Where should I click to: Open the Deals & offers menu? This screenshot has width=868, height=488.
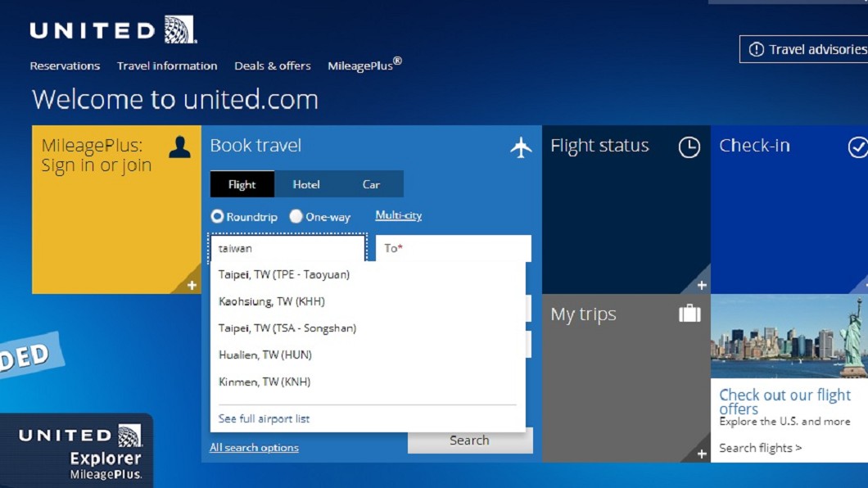[x=273, y=66]
